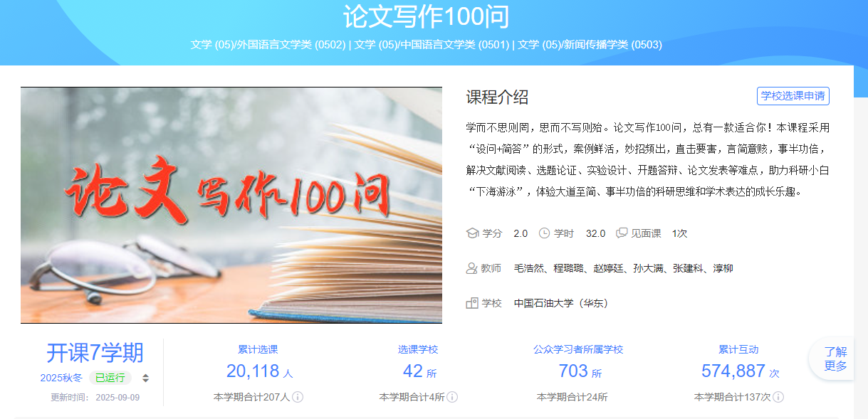This screenshot has height=419, width=868.
Task: Open 中国石油大学（华东） school link
Action: (x=560, y=303)
